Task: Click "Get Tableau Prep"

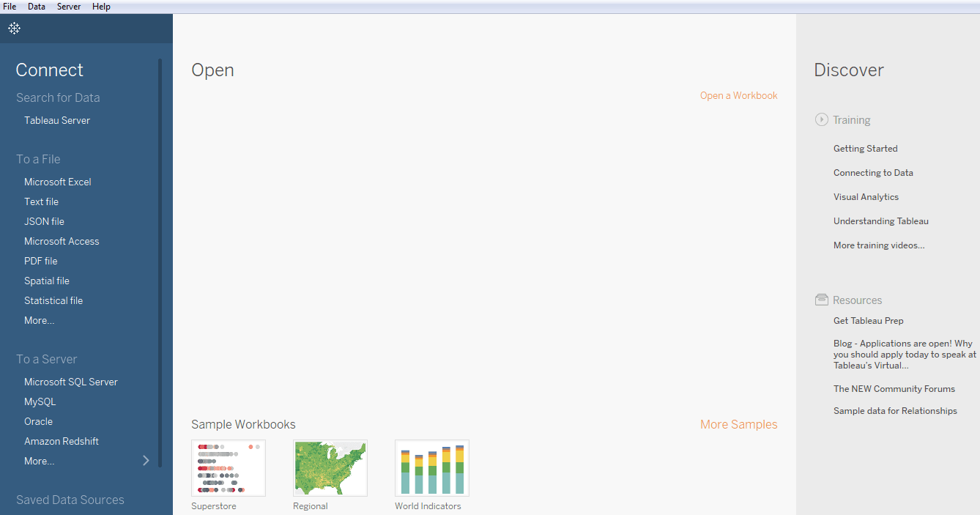Action: click(x=868, y=320)
